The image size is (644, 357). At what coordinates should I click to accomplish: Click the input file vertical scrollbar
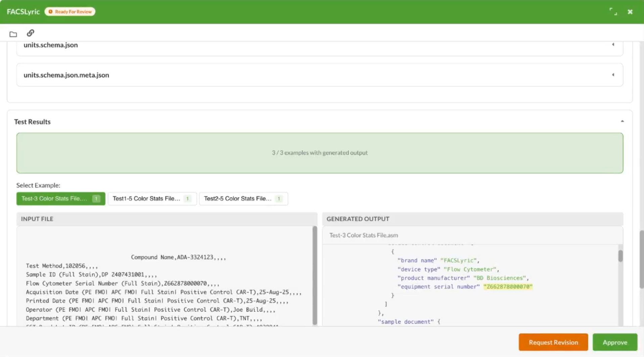coord(315,275)
